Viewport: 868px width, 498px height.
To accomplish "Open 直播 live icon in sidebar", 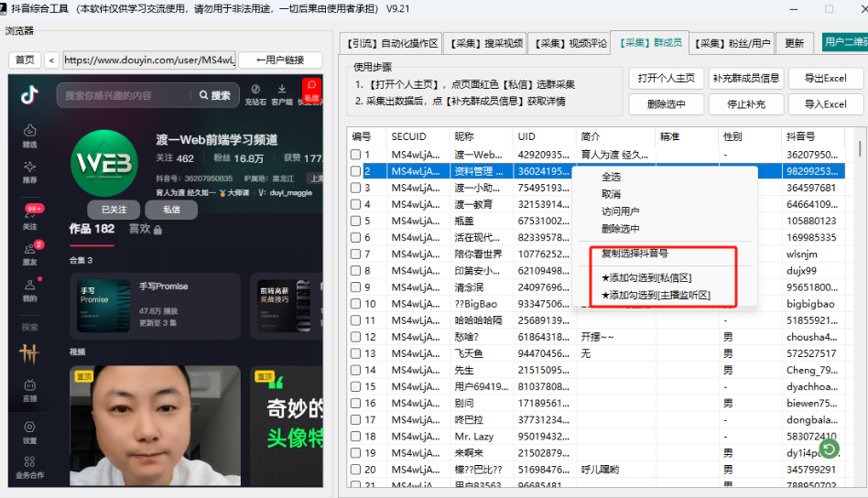I will click(x=30, y=389).
